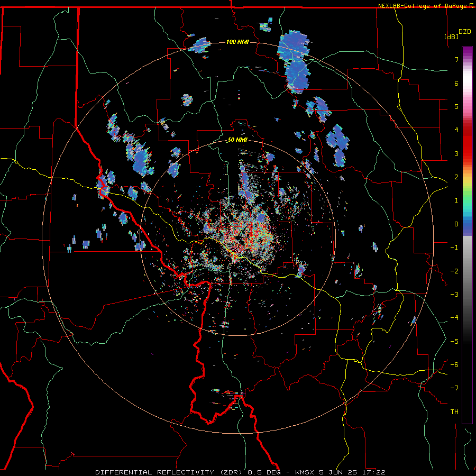This screenshot has height=476, width=476.
Task: Click the "-5" value on the color scale
Action: pos(454,342)
